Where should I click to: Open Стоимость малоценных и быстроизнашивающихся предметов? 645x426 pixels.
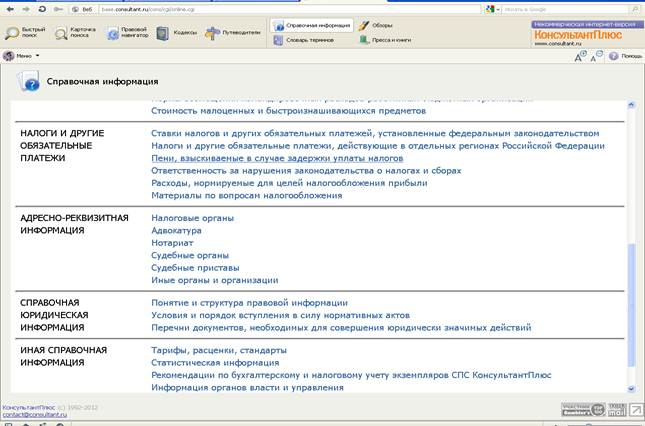(288, 111)
